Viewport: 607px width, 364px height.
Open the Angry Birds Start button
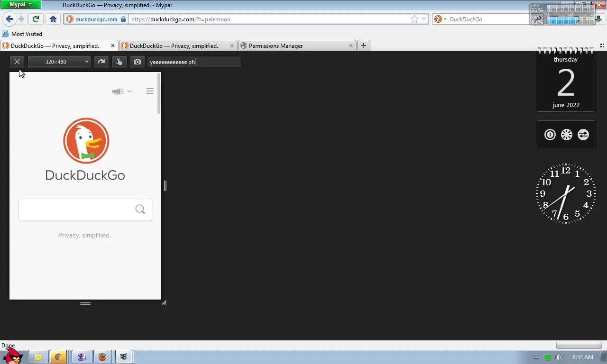(x=12, y=355)
